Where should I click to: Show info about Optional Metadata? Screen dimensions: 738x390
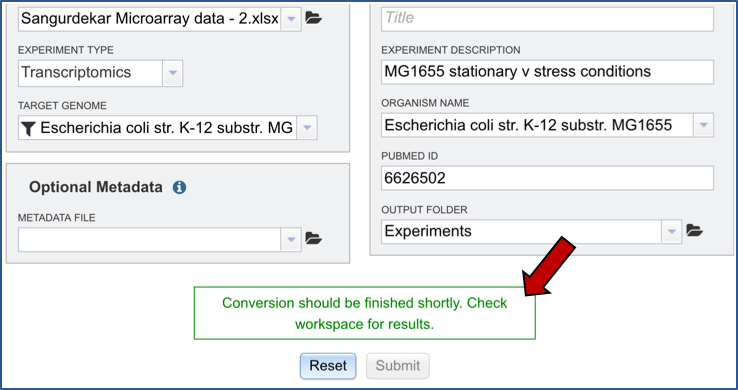[x=179, y=187]
